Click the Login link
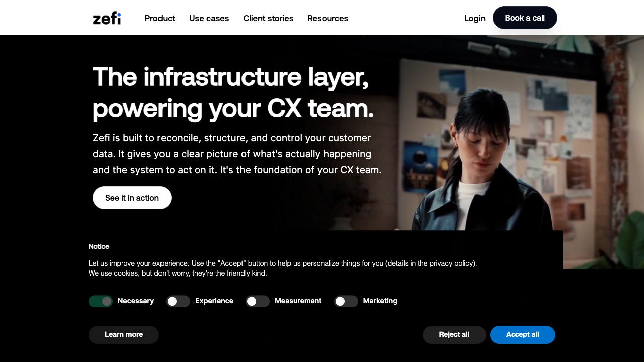The width and height of the screenshot is (644, 362). pos(475,18)
